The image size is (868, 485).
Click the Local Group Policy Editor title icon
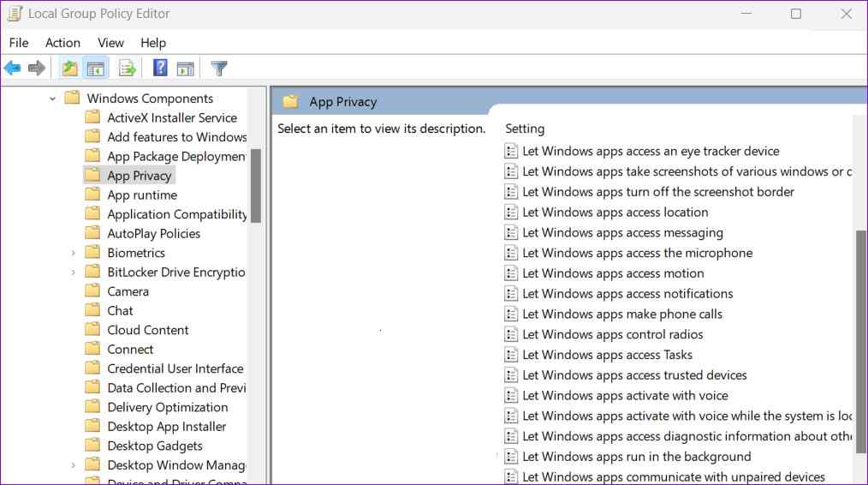coord(15,14)
